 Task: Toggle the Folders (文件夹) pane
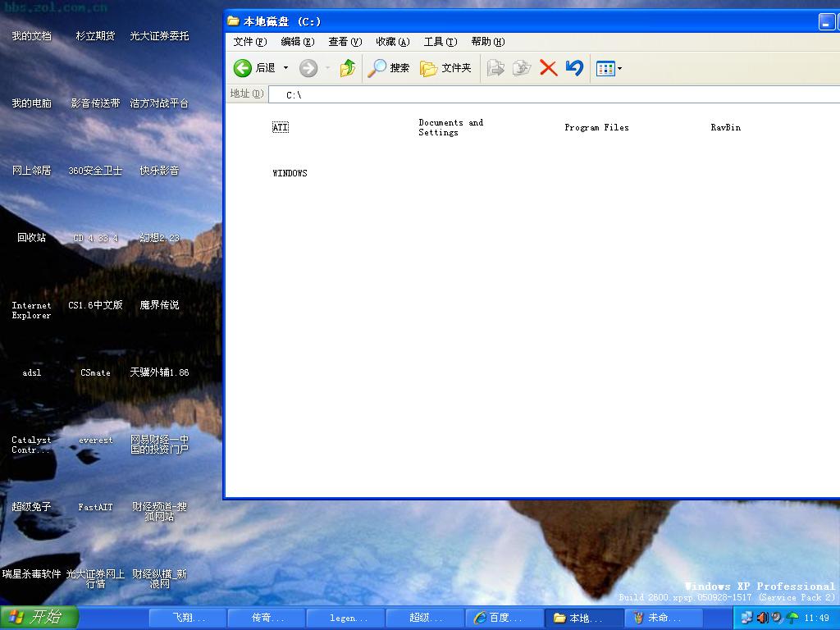coord(445,68)
